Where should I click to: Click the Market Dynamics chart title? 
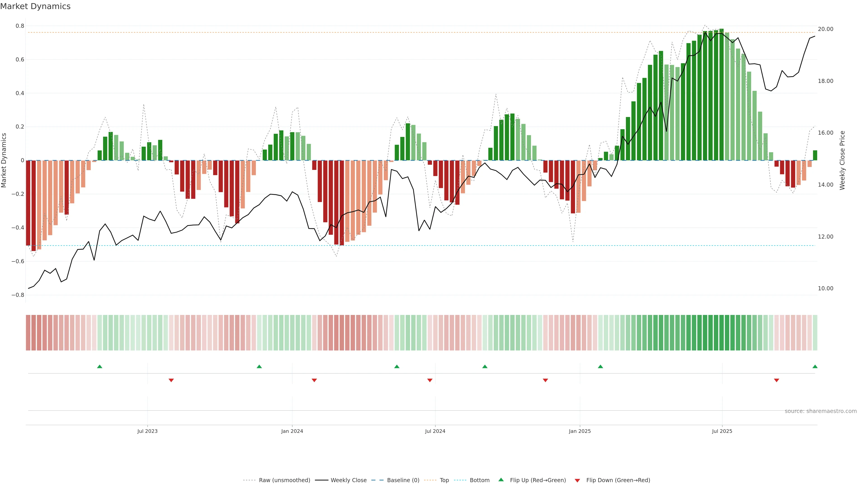pyautogui.click(x=35, y=6)
